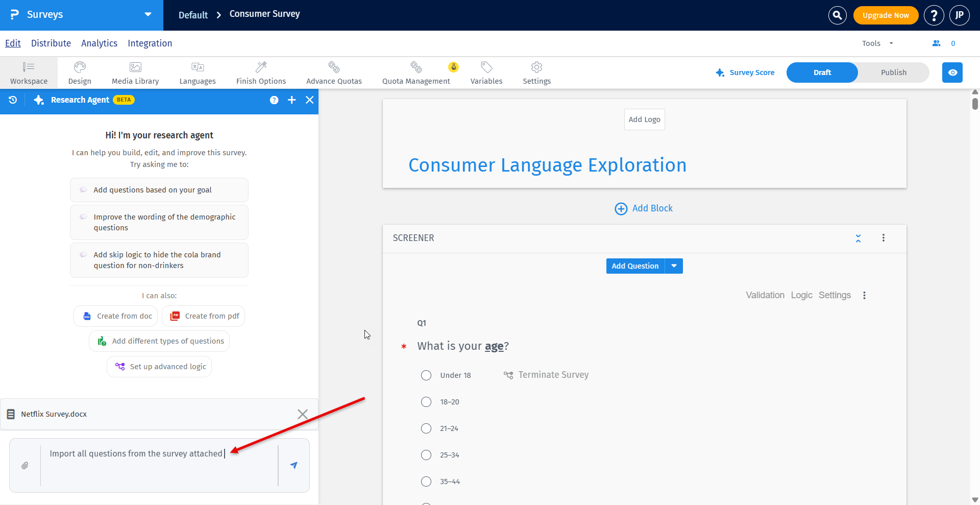Open Q1 Validation options
This screenshot has height=505, width=980.
tap(765, 295)
